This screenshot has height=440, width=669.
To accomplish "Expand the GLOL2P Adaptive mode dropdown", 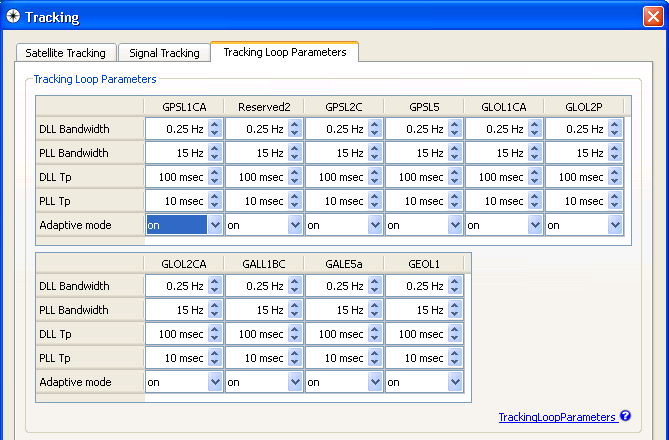I will pyautogui.click(x=614, y=225).
